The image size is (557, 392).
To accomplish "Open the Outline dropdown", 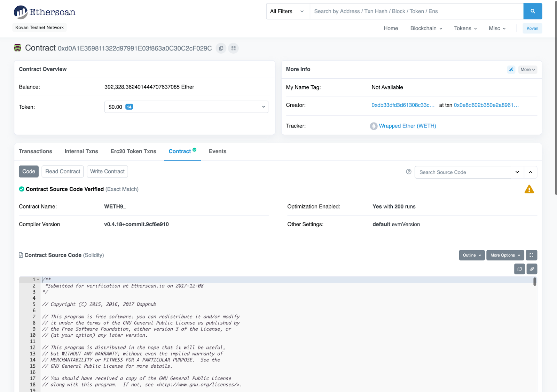I will [471, 255].
